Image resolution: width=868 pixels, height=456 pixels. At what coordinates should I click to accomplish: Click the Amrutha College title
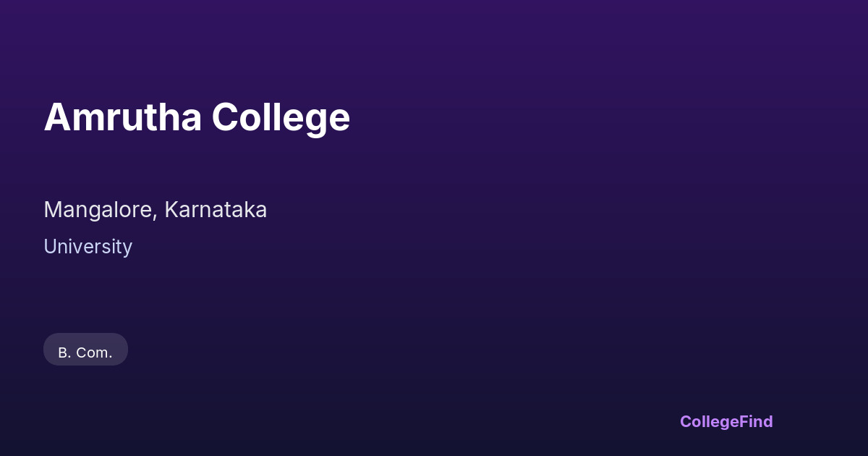197,117
